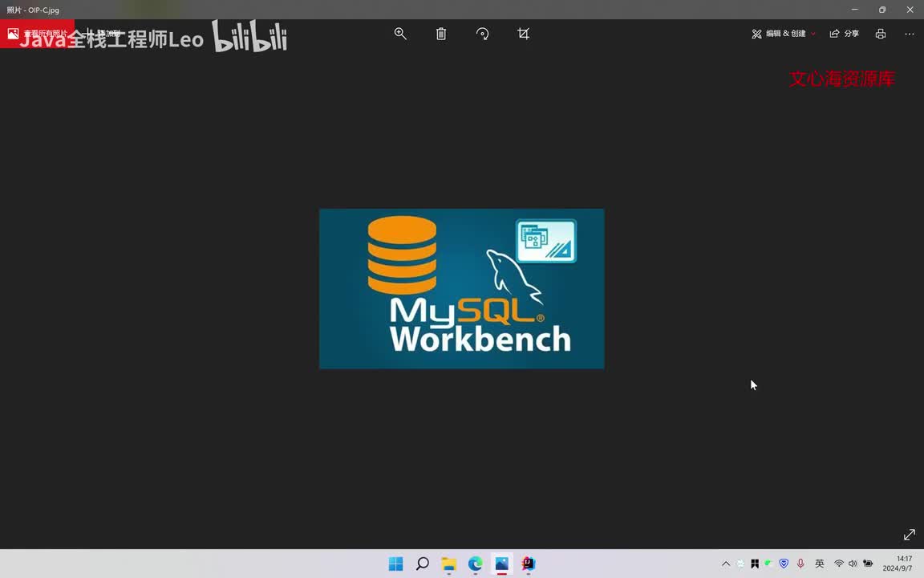Viewport: 924px width, 578px height.
Task: Go to 查看所有照片 view
Action: pyautogui.click(x=37, y=34)
